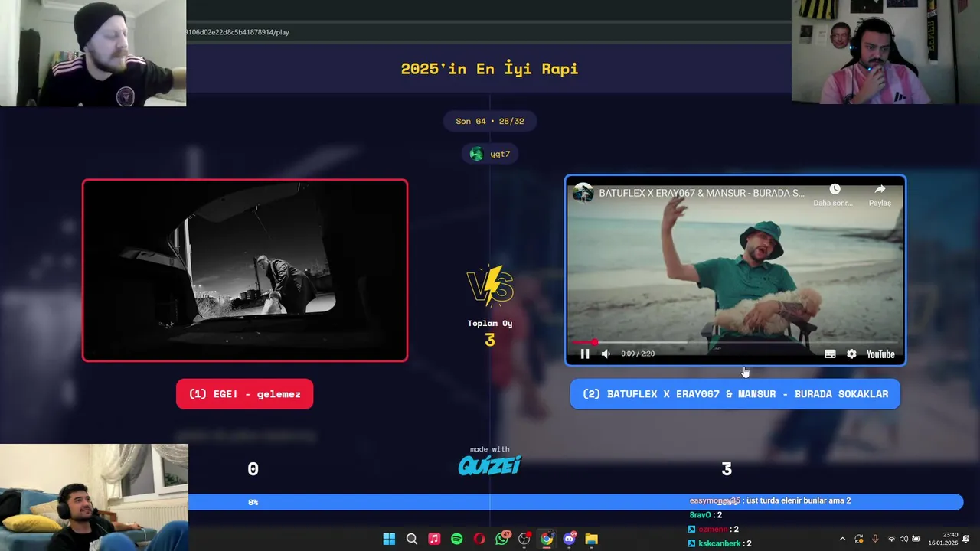Click the ygt7 user badge
This screenshot has height=551, width=980.
[x=490, y=154]
